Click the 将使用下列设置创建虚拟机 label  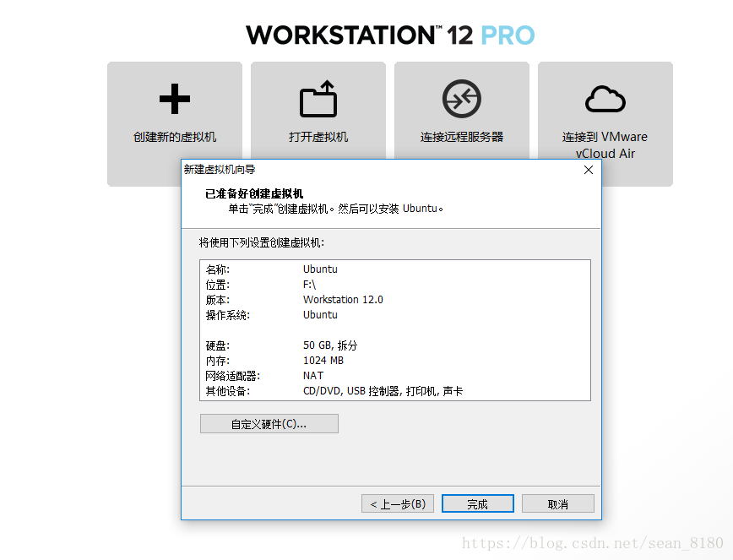261,242
